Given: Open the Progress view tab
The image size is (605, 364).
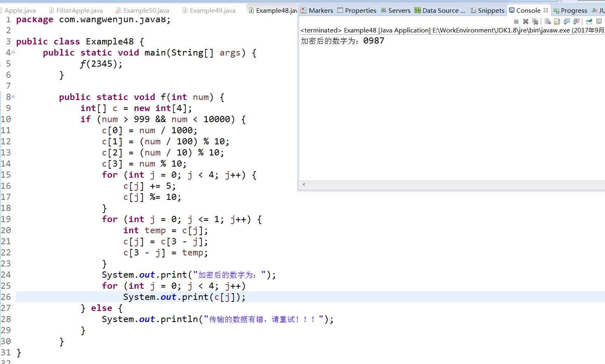Looking at the screenshot, I should point(570,10).
